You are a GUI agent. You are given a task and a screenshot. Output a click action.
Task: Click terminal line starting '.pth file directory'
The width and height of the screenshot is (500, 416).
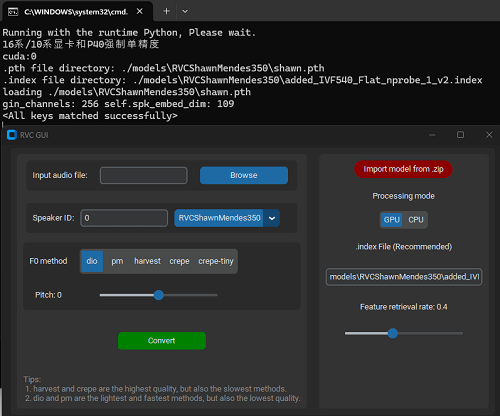(x=163, y=68)
